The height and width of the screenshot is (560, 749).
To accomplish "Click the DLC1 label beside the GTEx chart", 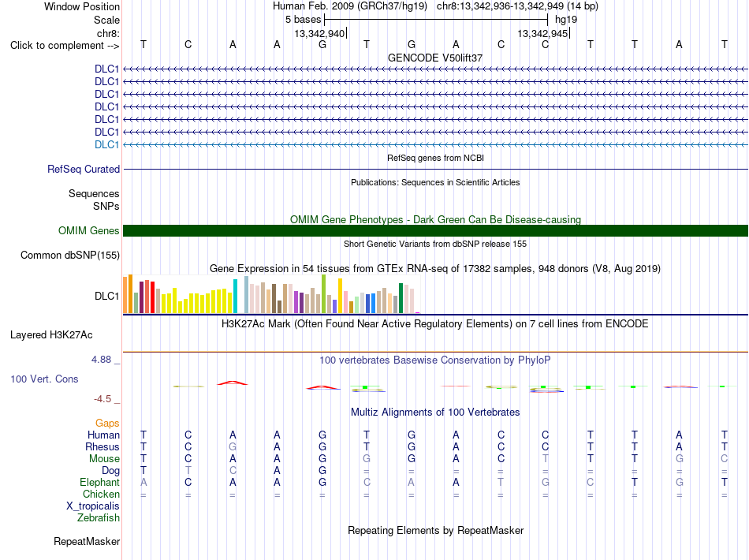I will pos(106,297).
